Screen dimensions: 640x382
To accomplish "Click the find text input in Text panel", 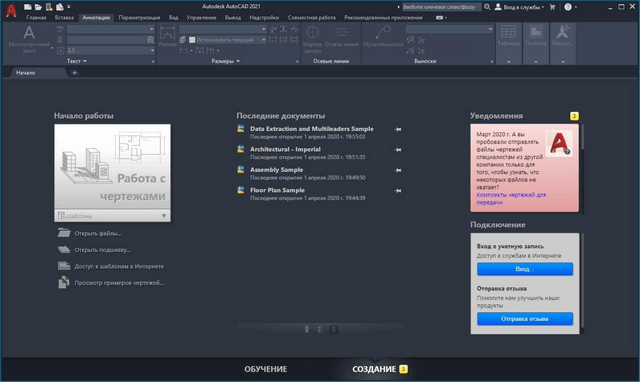I will pos(107,40).
